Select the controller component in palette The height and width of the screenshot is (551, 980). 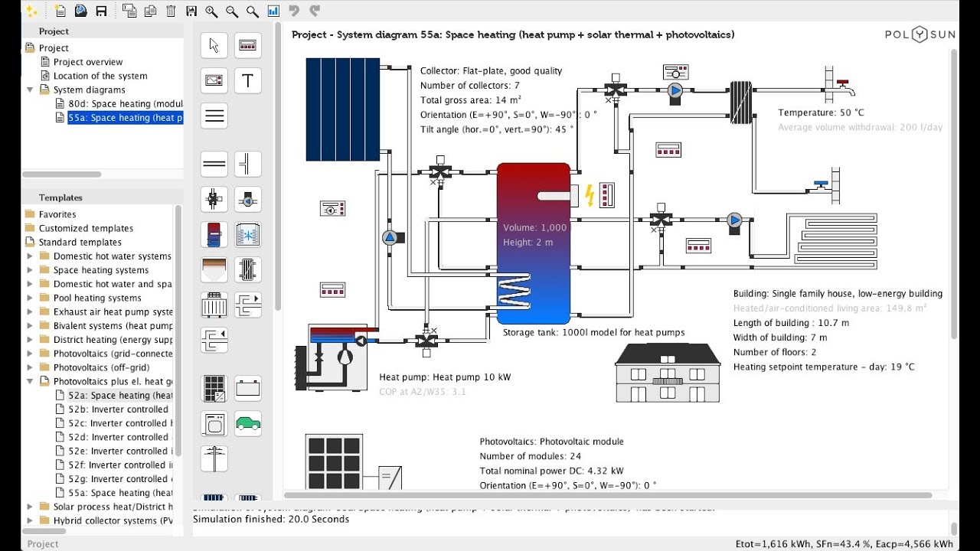pos(247,45)
